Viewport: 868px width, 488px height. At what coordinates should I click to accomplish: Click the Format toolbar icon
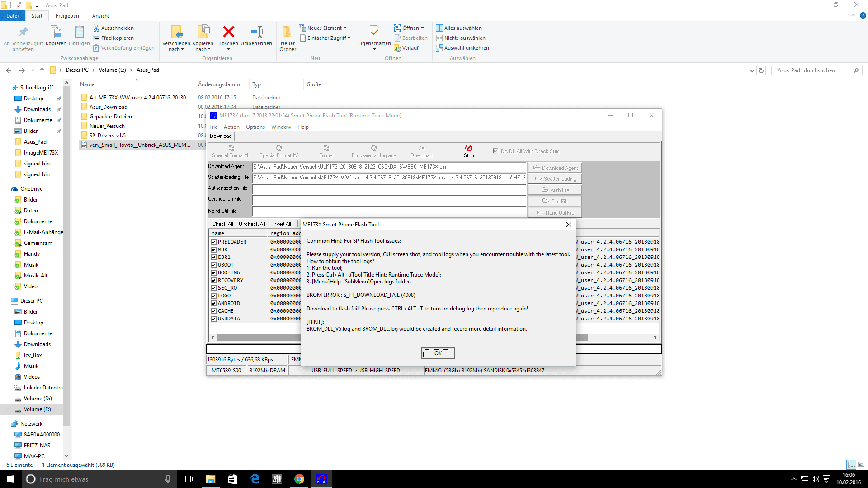point(326,148)
